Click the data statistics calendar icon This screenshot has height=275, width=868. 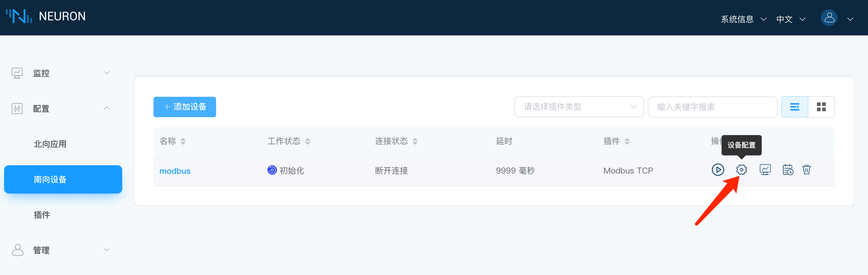787,170
